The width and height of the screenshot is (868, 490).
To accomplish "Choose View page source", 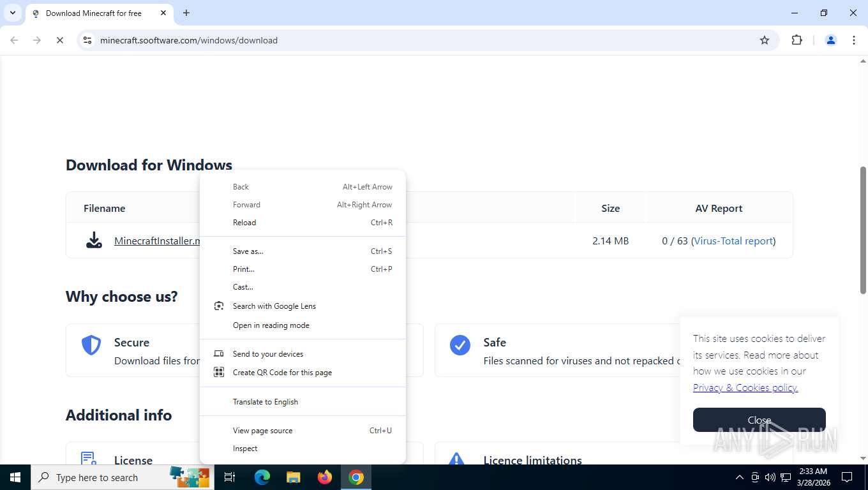I will pyautogui.click(x=303, y=431).
